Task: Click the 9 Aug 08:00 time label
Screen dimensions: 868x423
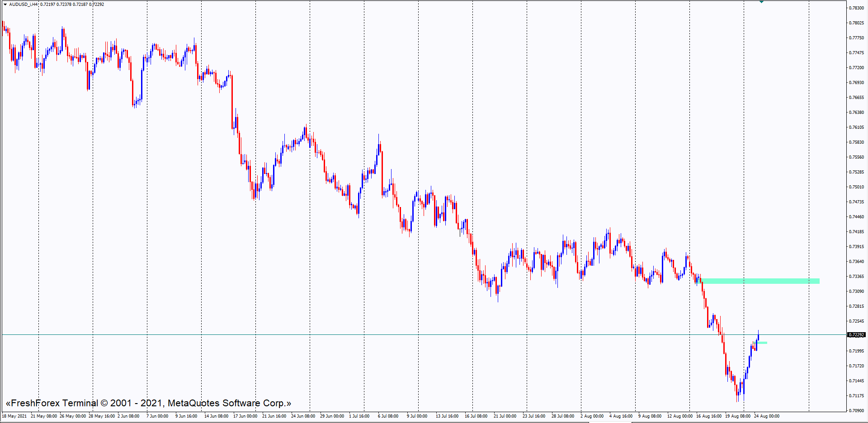Action: pos(650,416)
